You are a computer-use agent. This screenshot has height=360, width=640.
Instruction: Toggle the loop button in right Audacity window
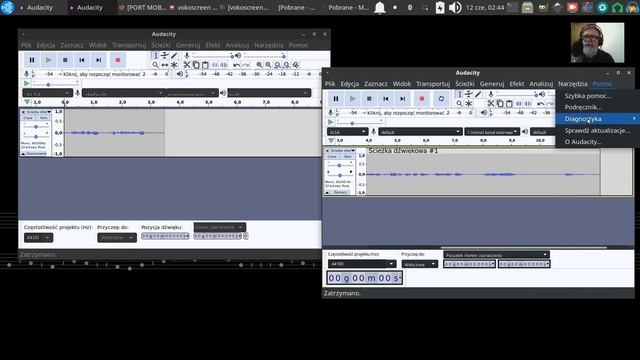[441, 99]
